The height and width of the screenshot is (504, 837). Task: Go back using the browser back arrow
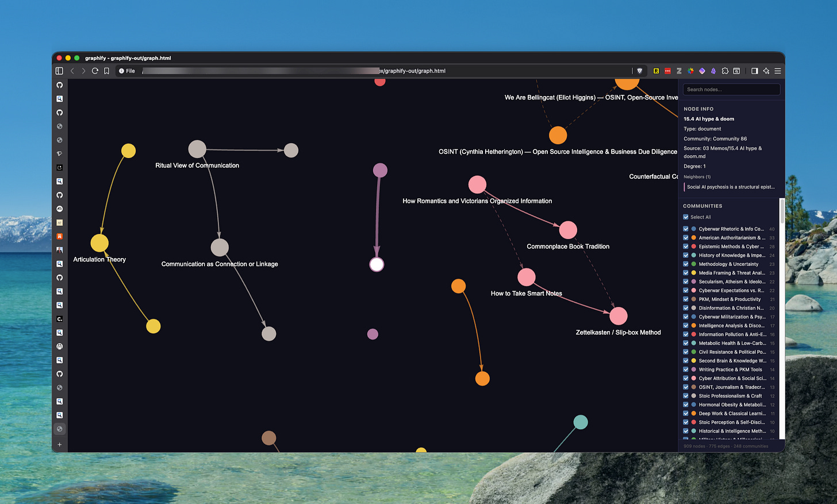[72, 71]
